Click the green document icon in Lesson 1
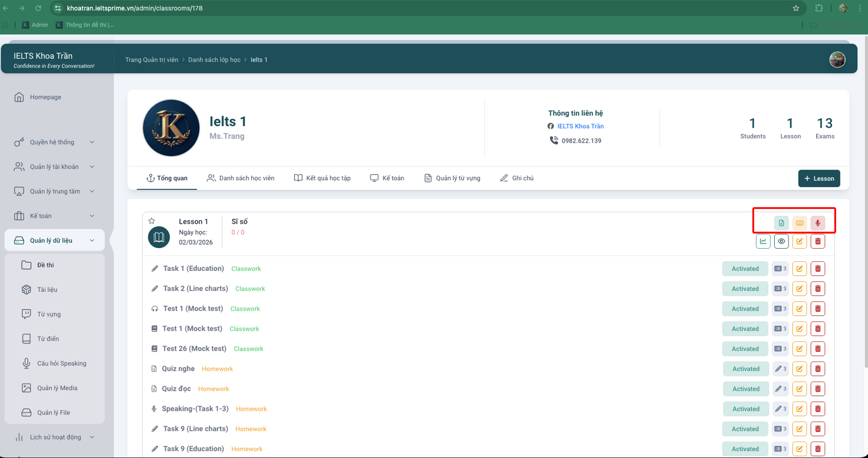 tap(781, 223)
